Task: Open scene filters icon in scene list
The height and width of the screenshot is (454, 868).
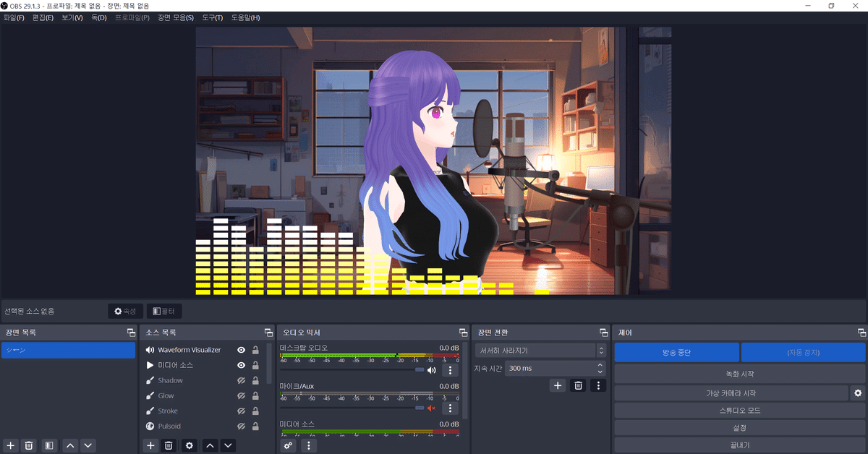Action: [x=48, y=445]
